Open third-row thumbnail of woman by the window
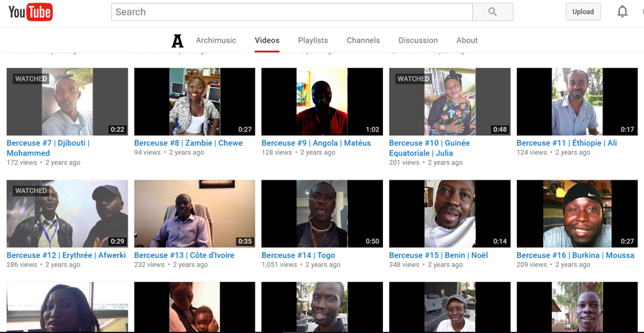The image size is (644, 333). 67,307
